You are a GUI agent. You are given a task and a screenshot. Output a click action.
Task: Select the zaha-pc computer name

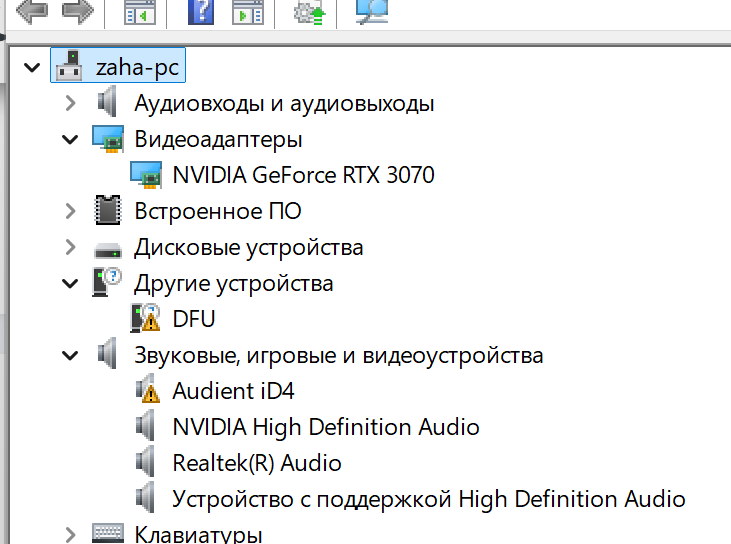[x=137, y=67]
